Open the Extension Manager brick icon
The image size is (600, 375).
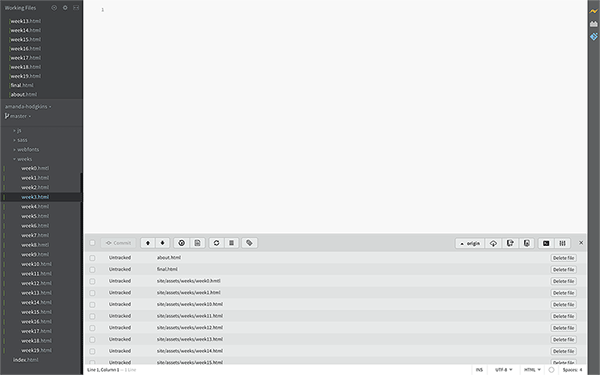(x=593, y=24)
